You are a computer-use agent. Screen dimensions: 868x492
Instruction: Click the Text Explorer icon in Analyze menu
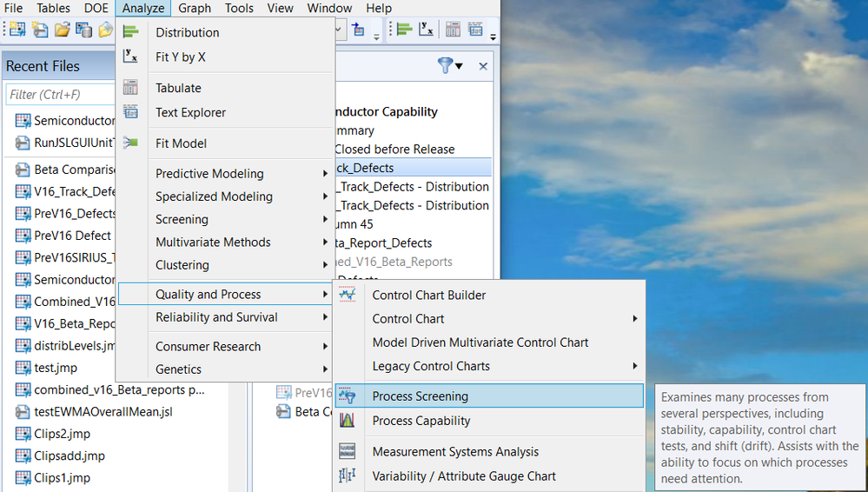[130, 112]
